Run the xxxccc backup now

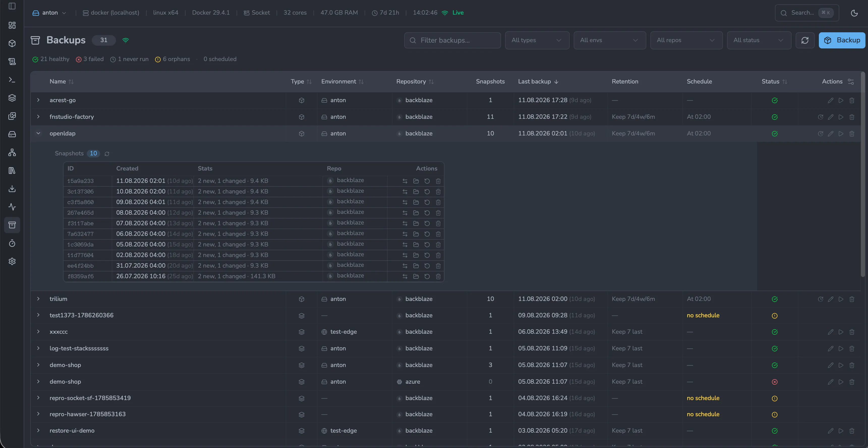click(841, 332)
